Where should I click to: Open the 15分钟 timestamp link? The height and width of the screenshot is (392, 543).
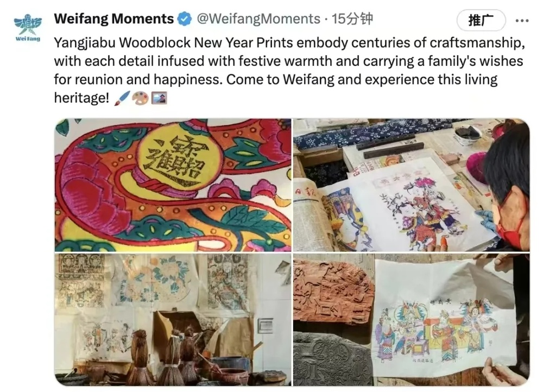pos(352,18)
